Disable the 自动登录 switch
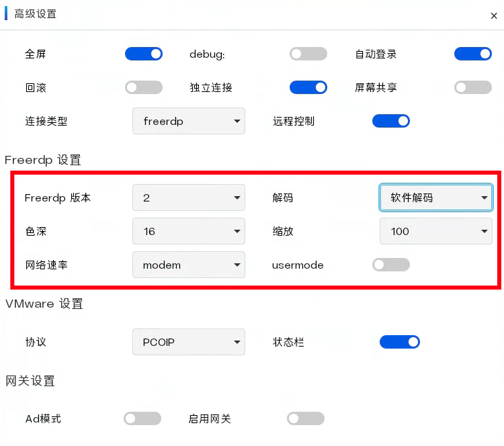This screenshot has height=446, width=504. (473, 54)
